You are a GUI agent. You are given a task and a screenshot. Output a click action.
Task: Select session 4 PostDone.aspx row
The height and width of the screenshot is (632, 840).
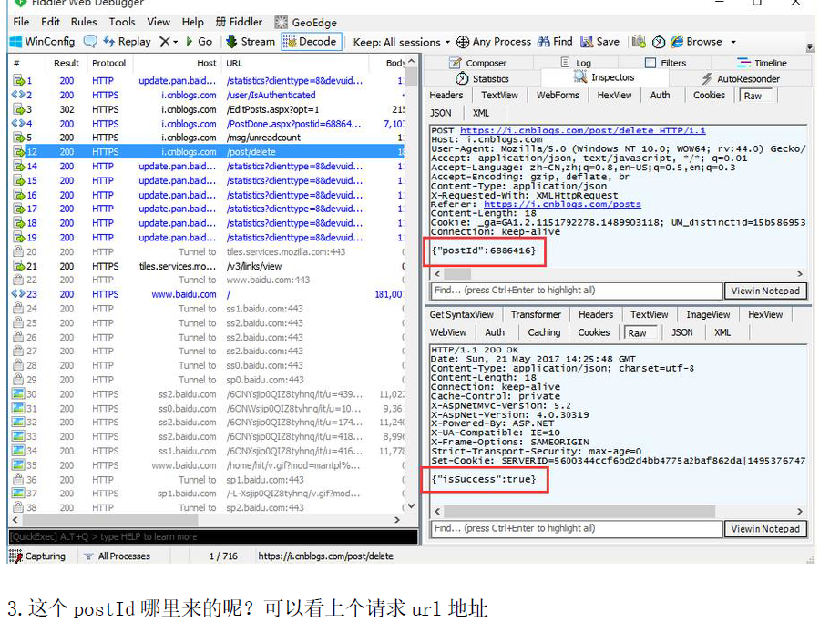click(x=207, y=124)
